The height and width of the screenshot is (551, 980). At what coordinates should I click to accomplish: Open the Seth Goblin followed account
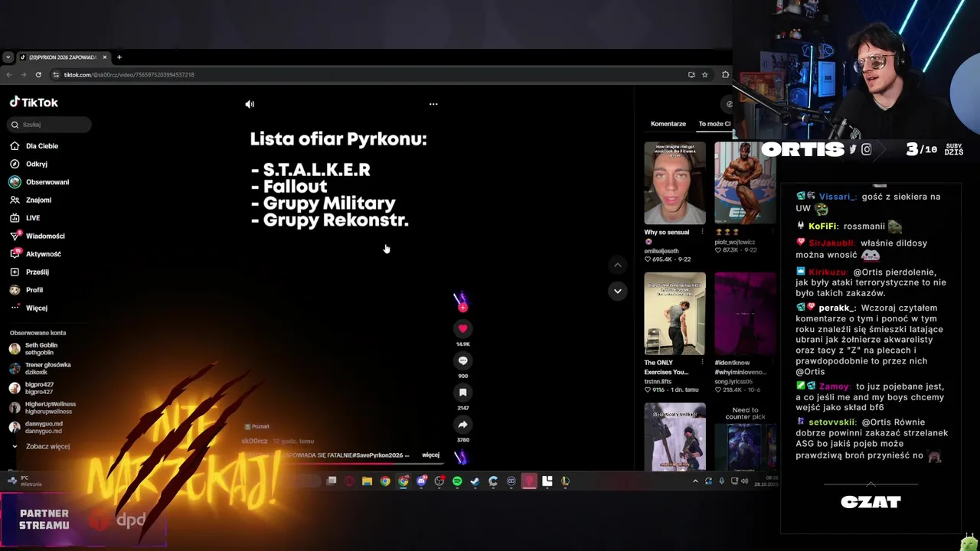[x=34, y=349]
